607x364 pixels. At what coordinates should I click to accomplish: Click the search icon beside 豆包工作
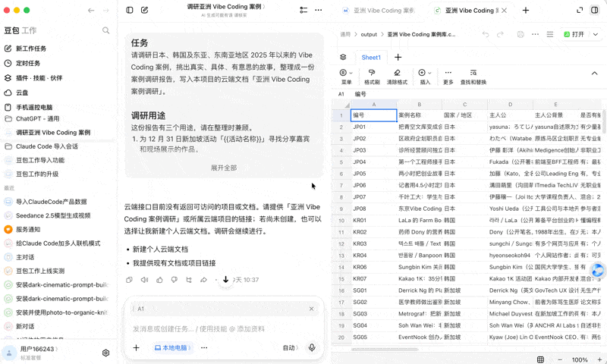tap(105, 30)
